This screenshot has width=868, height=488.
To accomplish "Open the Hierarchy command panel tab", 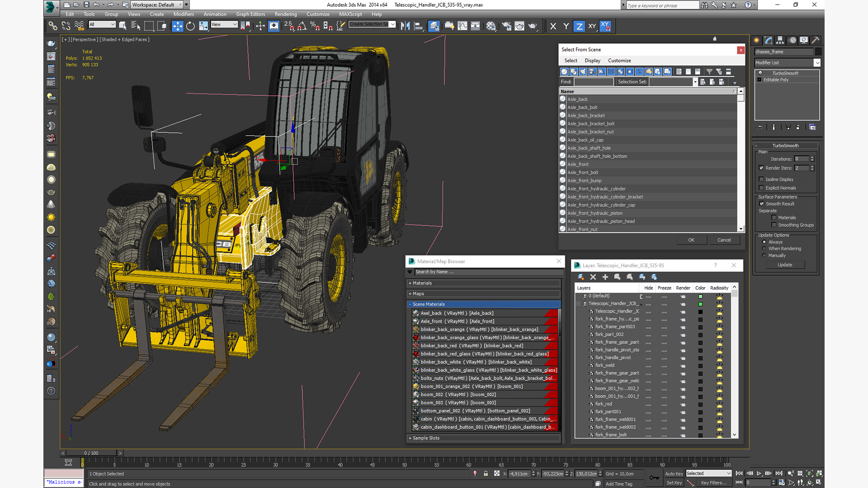I will coord(780,40).
